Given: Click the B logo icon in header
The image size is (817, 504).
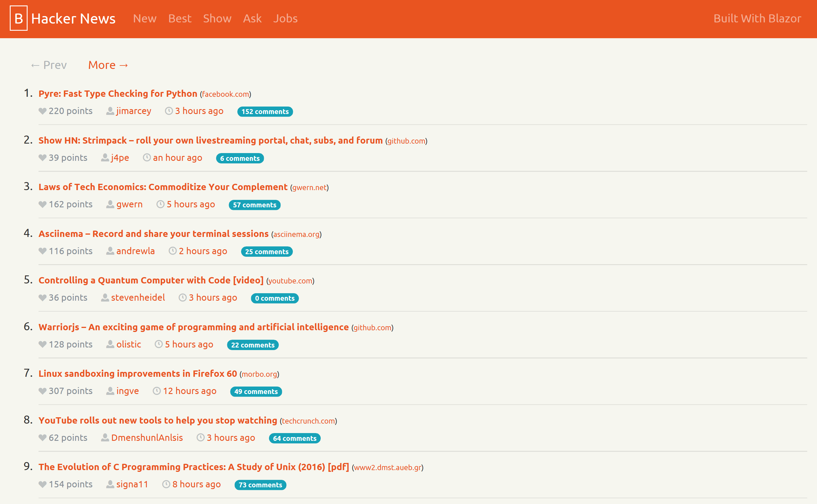Looking at the screenshot, I should click(19, 18).
